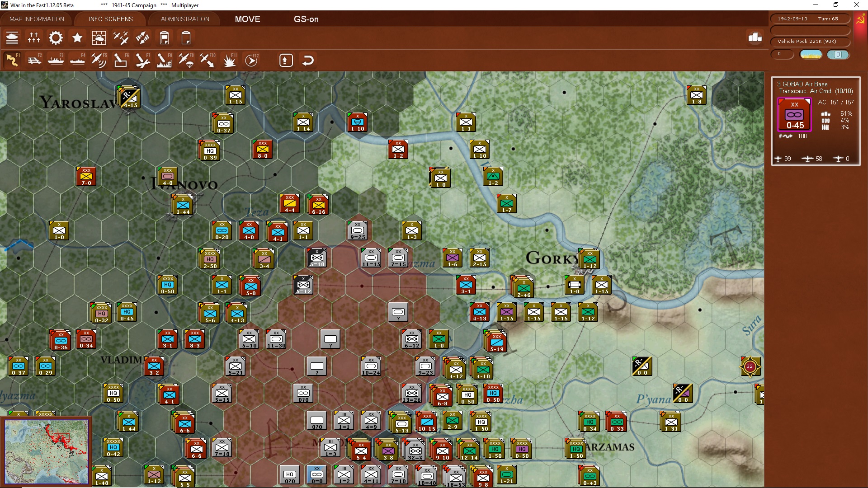868x488 pixels.
Task: Select F11 explosion mode icon
Action: pos(229,60)
